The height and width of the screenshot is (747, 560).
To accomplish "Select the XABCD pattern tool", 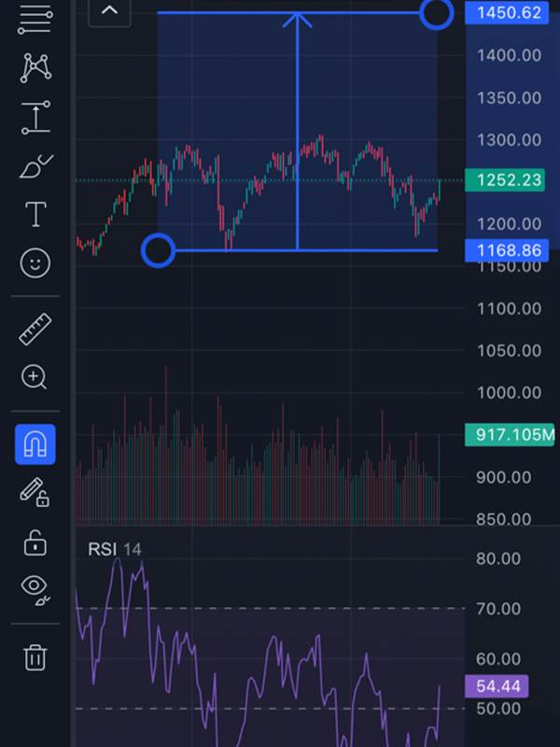I will 35,67.
